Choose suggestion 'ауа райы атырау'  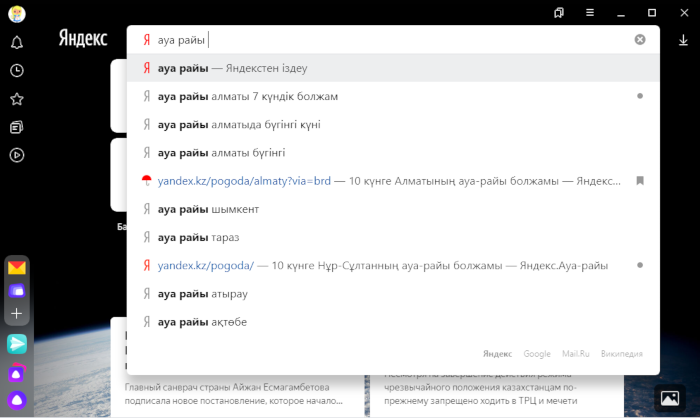pos(393,294)
